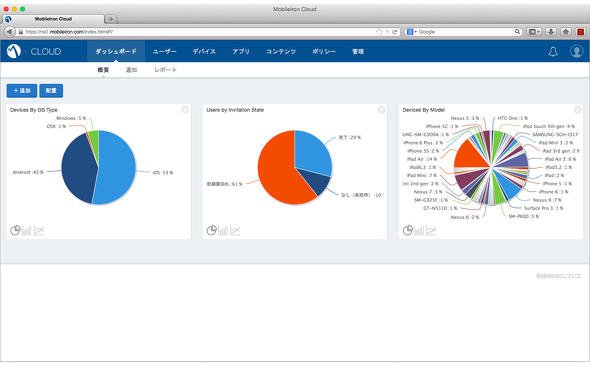Open the ユーザー menu
This screenshot has height=366, width=590.
coord(164,51)
